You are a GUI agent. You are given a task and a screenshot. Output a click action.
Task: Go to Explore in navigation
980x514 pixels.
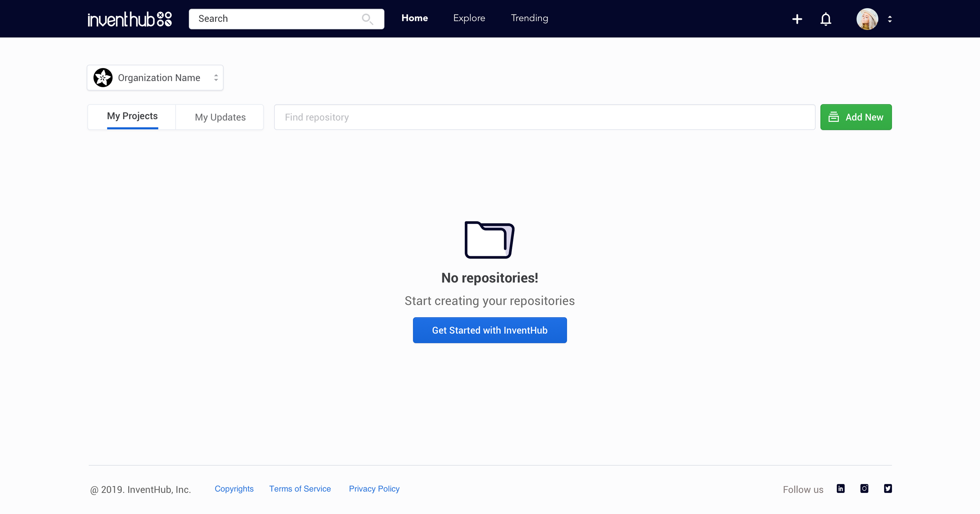click(x=469, y=18)
